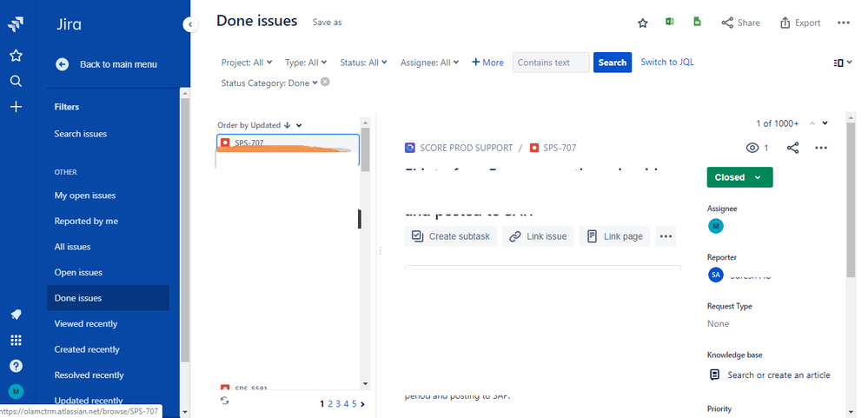Share the Done issues filter
This screenshot has height=418, width=868.
coord(740,23)
